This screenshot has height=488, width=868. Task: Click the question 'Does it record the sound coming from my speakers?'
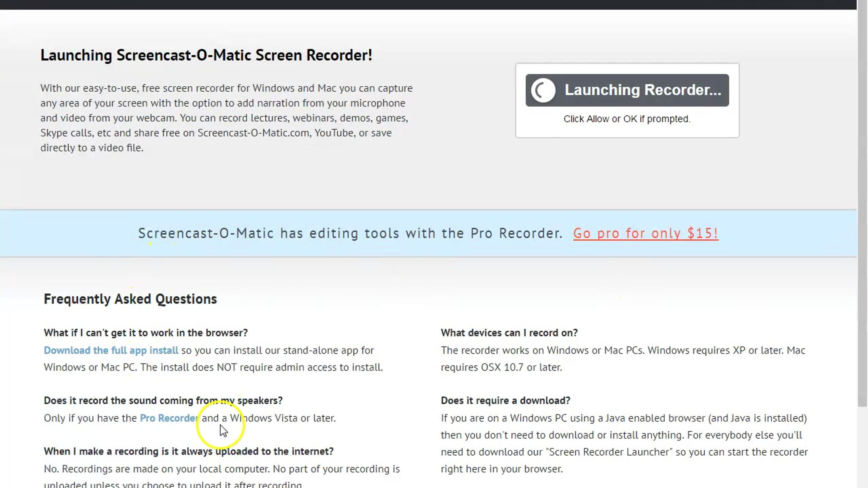click(163, 401)
